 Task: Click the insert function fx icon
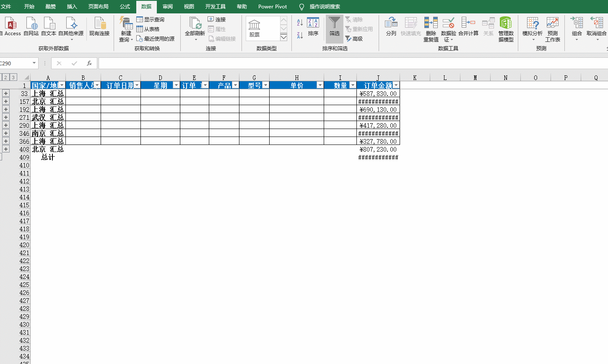[89, 63]
